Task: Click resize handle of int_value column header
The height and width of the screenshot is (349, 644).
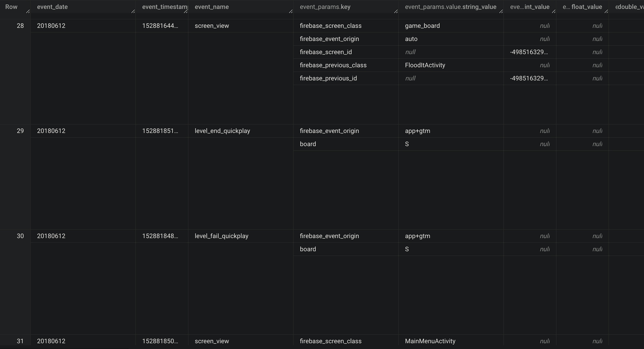Action: (554, 11)
